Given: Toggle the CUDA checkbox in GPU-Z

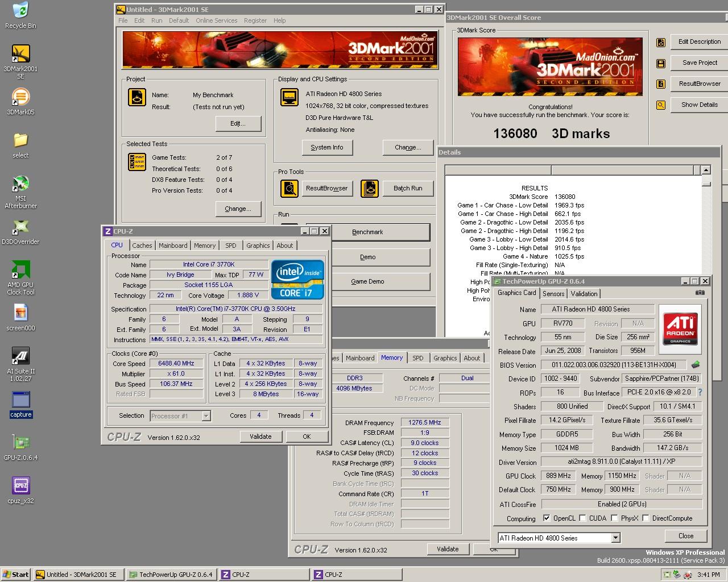Looking at the screenshot, I should click(x=582, y=518).
